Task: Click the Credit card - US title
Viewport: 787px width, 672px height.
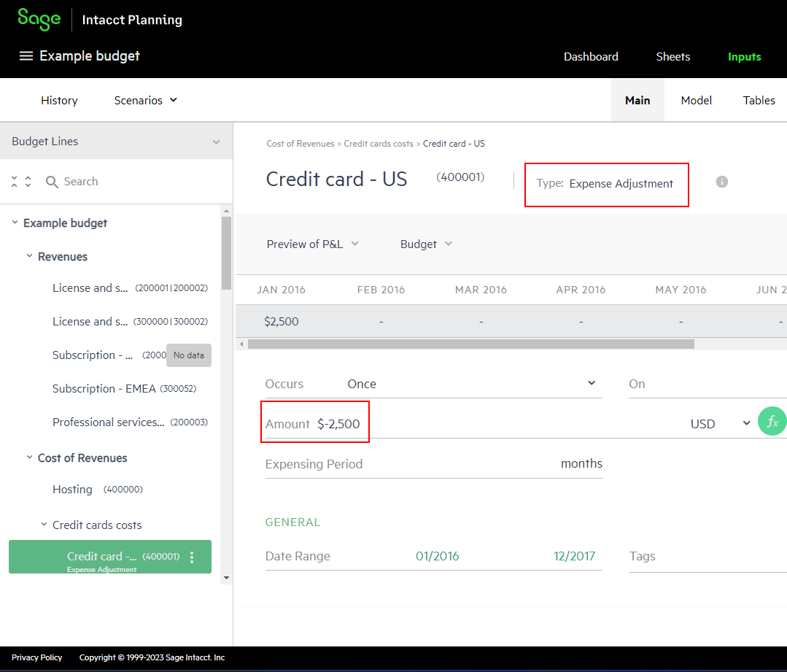Action: click(x=336, y=179)
